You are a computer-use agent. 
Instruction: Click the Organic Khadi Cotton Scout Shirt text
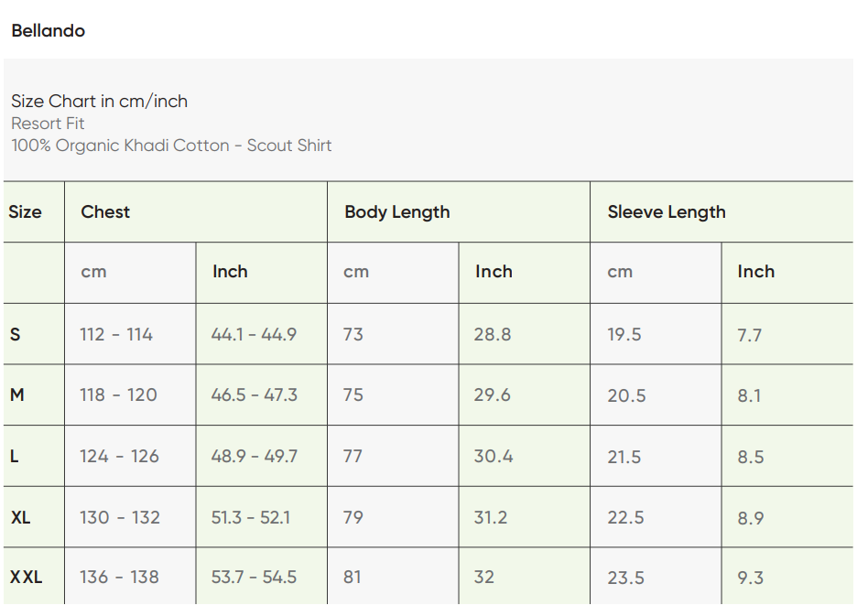(x=171, y=146)
